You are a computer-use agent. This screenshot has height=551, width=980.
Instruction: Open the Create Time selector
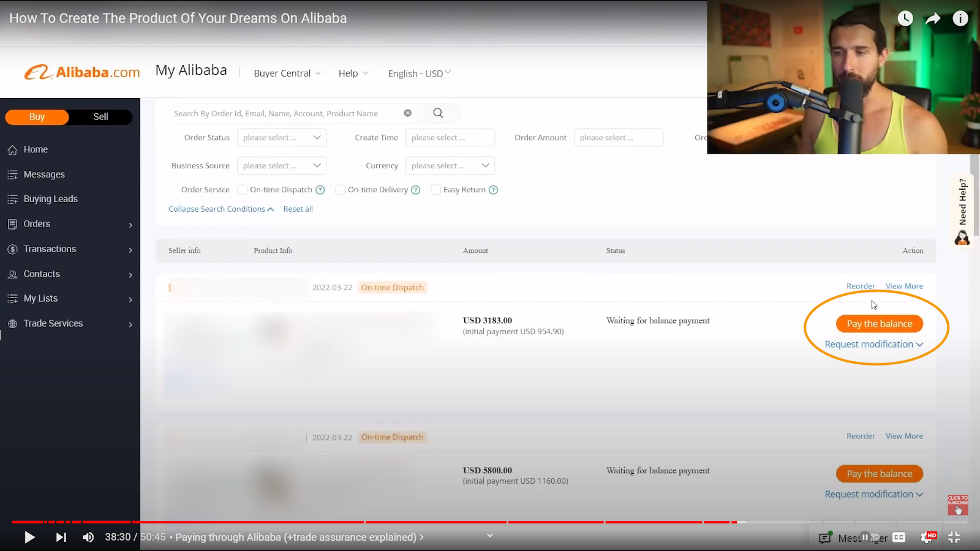pyautogui.click(x=450, y=138)
